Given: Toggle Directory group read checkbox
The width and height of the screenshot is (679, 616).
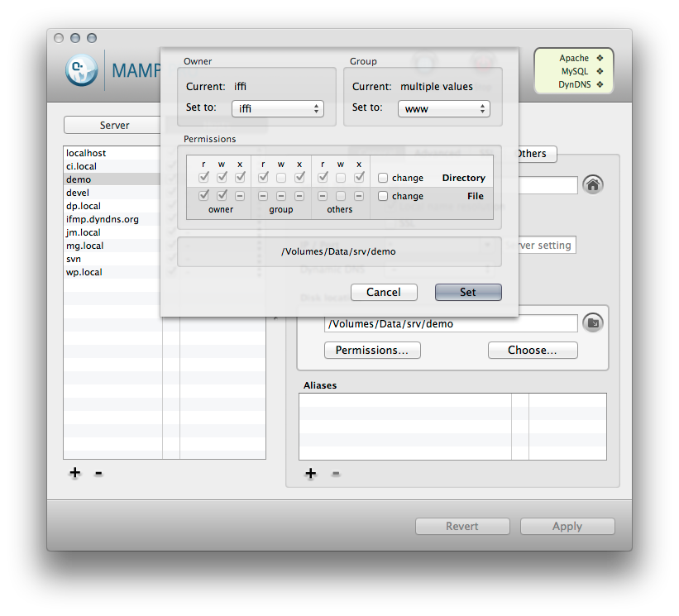Looking at the screenshot, I should (263, 178).
